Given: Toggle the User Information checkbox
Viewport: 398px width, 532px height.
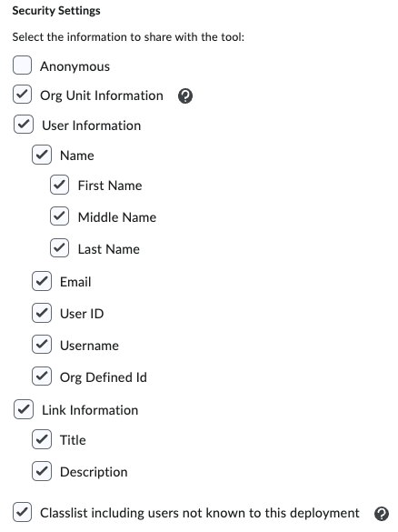Looking at the screenshot, I should [x=24, y=125].
